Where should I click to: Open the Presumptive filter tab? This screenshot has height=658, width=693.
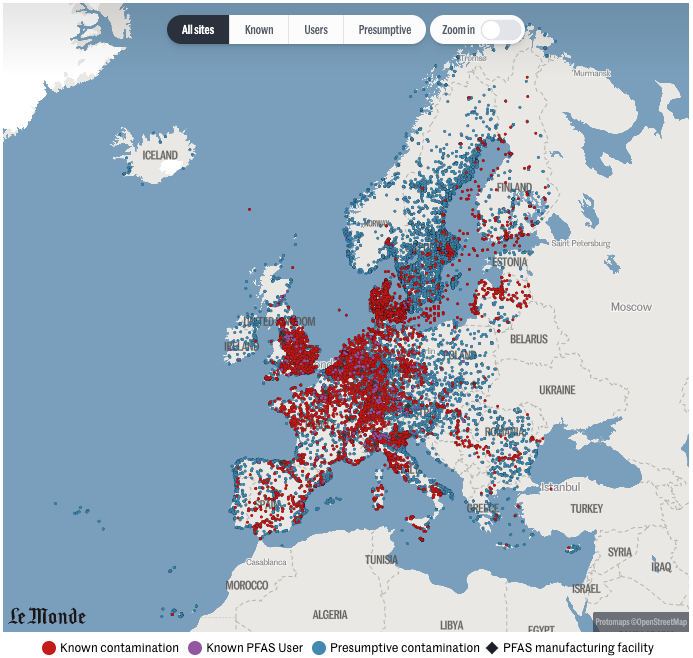(385, 30)
